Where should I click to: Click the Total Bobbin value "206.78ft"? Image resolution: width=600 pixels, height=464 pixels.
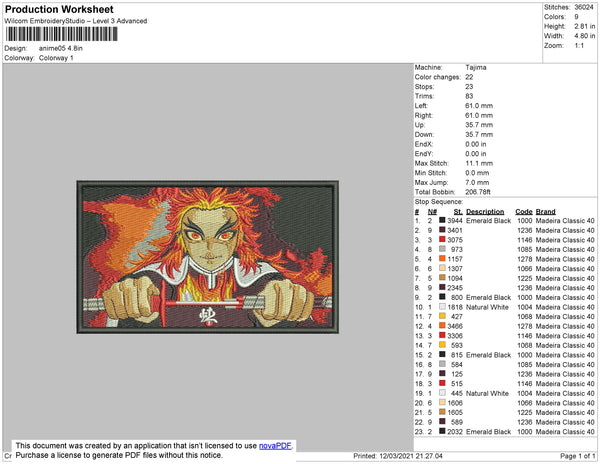coord(478,192)
